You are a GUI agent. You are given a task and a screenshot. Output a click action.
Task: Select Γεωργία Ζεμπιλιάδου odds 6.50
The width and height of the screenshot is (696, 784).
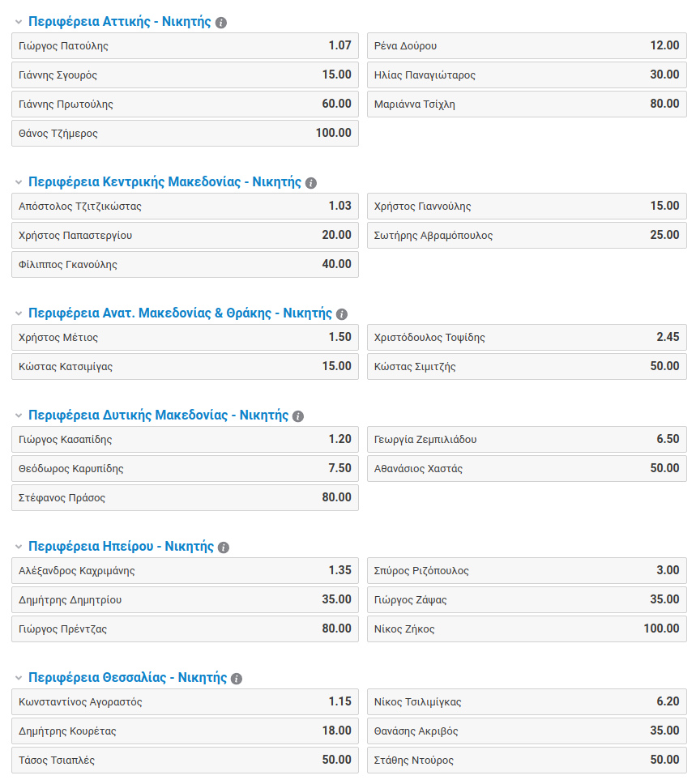click(527, 440)
